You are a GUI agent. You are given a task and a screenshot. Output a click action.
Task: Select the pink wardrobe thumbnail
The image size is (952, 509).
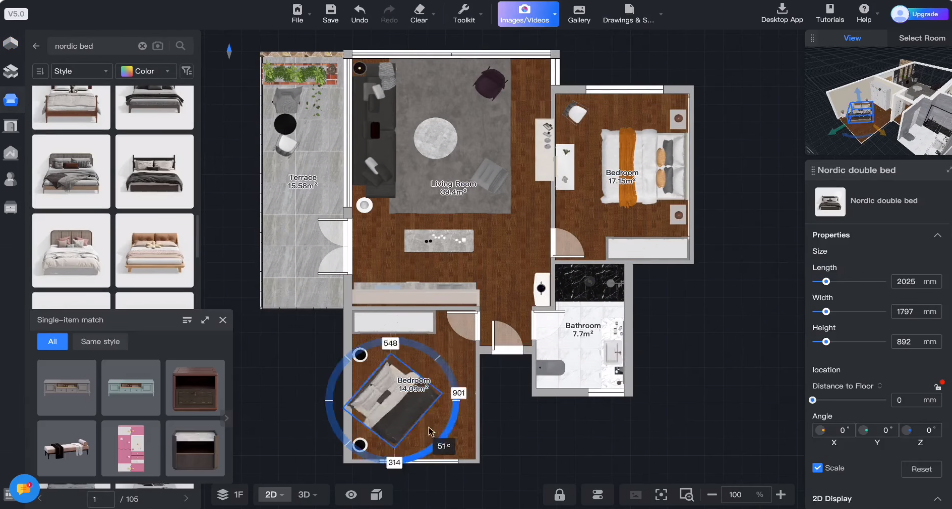(131, 448)
